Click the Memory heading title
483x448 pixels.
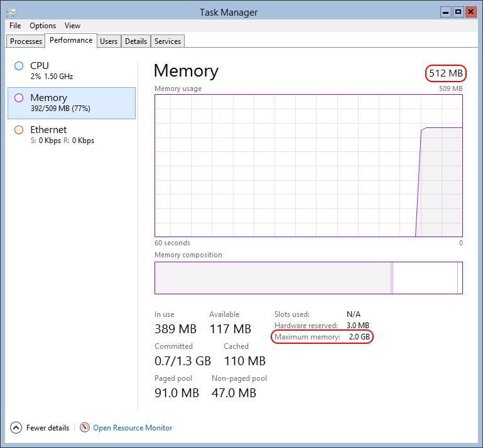point(186,71)
